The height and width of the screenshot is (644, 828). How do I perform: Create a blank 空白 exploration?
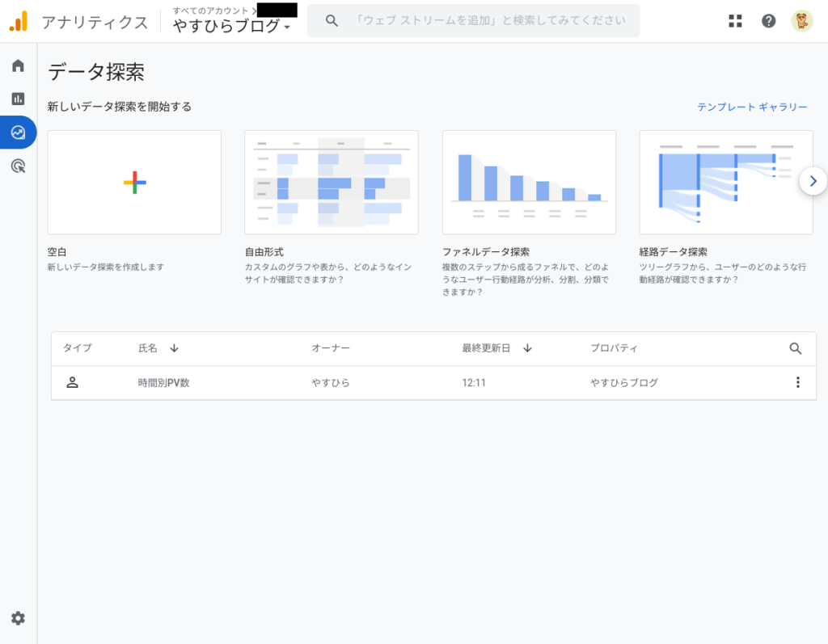pos(134,183)
